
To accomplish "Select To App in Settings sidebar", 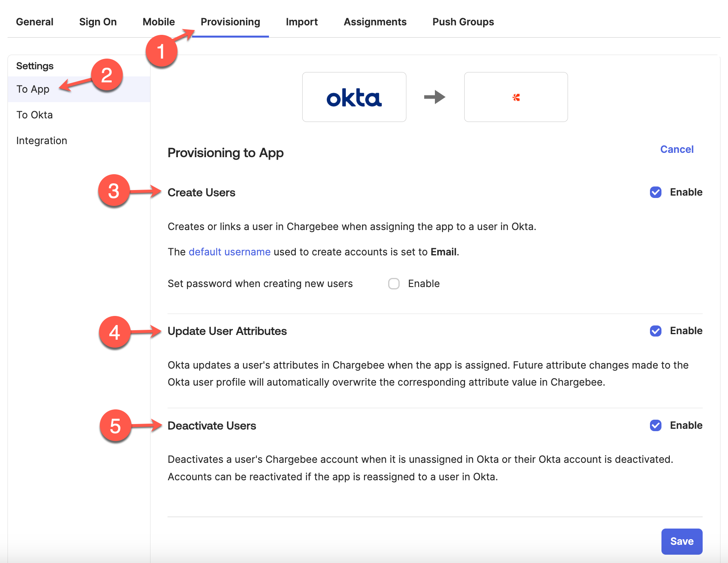I will coord(33,89).
